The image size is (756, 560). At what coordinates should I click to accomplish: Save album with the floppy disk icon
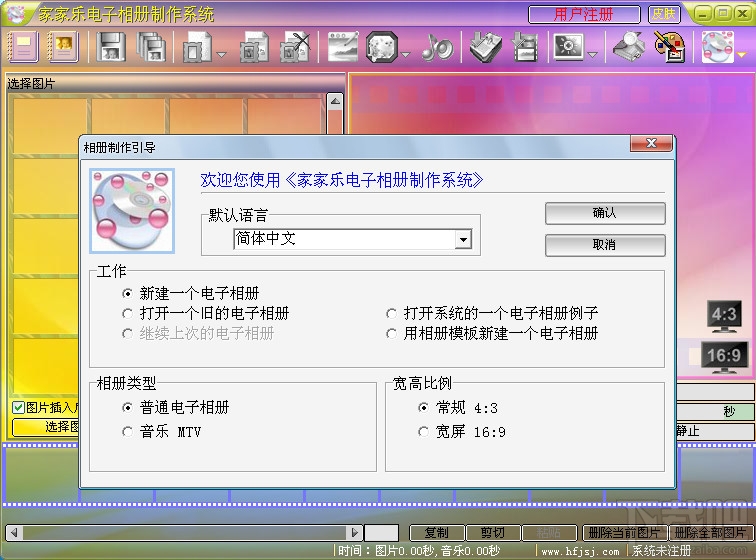pyautogui.click(x=111, y=47)
